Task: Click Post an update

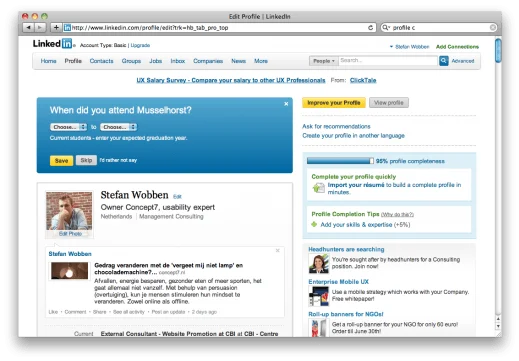Action: pos(168,312)
